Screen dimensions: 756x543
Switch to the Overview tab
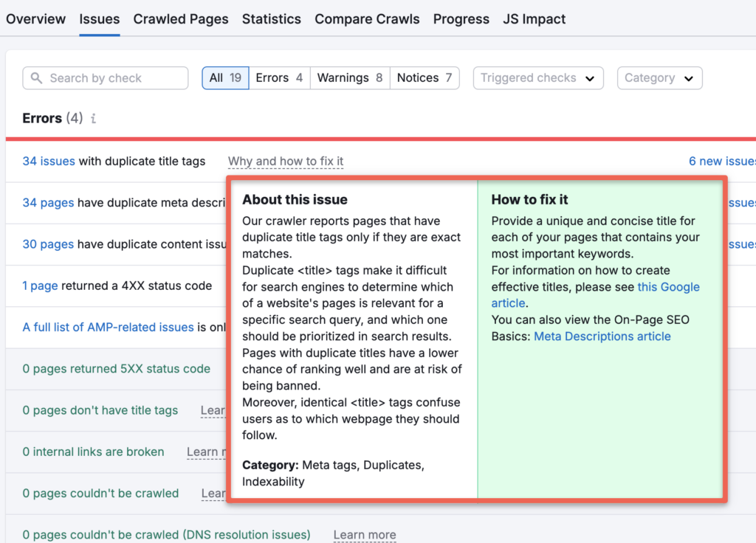click(35, 19)
